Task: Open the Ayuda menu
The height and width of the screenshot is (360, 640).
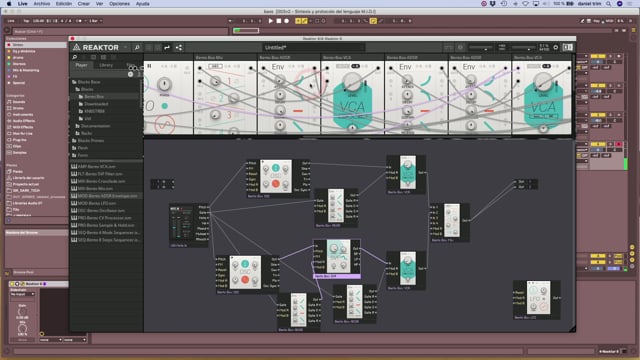Action: point(142,4)
